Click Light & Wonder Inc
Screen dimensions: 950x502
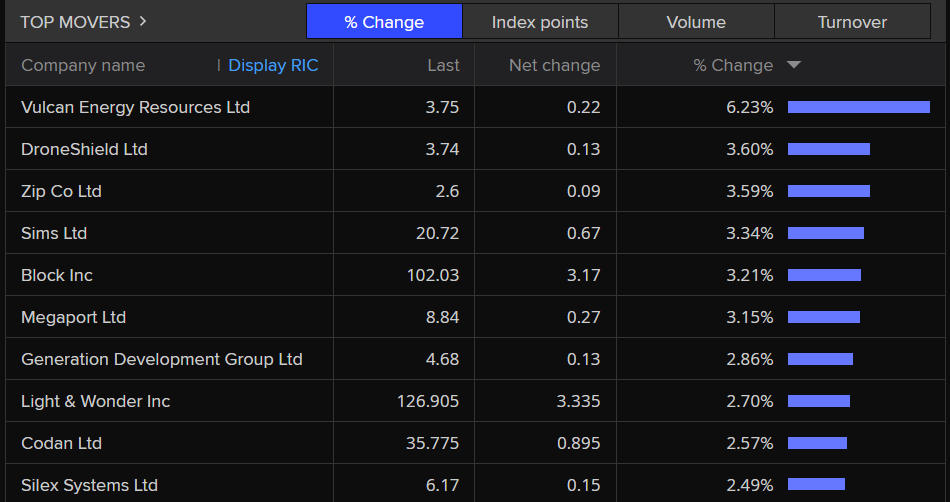(95, 401)
